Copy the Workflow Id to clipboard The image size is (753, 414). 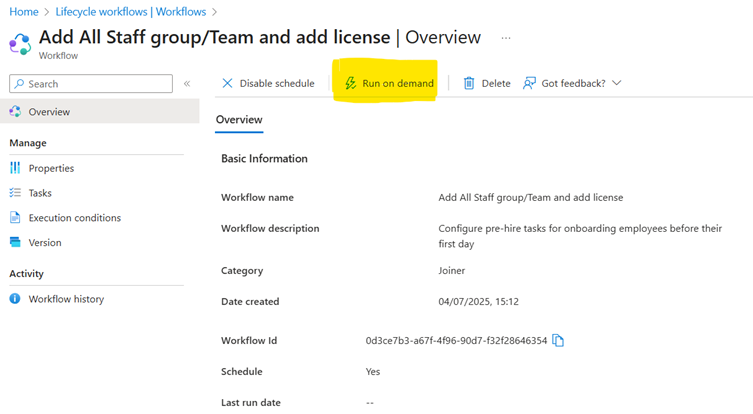(x=558, y=341)
